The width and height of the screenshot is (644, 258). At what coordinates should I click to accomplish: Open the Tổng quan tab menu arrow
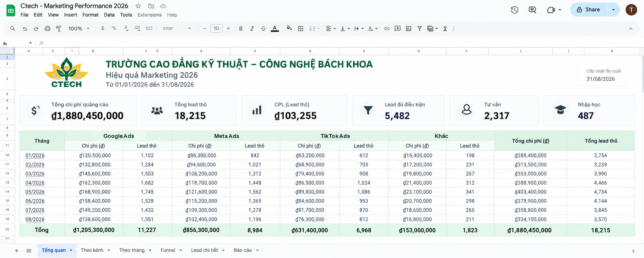(71, 250)
